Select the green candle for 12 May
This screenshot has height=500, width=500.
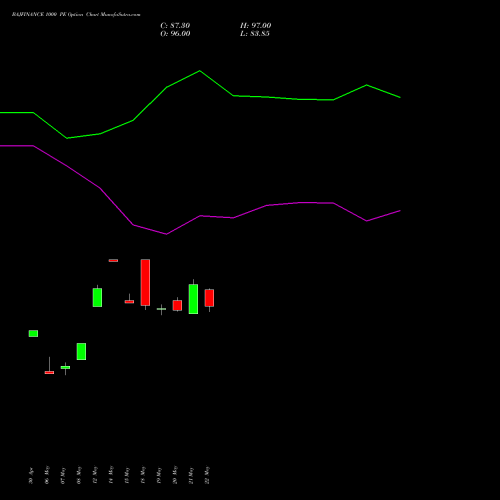[97, 297]
